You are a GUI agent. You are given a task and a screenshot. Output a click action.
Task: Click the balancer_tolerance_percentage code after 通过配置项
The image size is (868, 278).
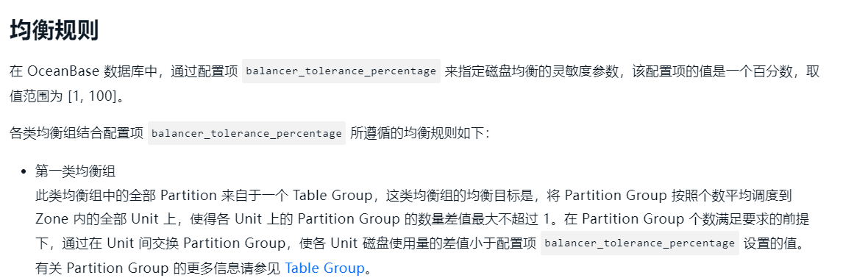341,71
